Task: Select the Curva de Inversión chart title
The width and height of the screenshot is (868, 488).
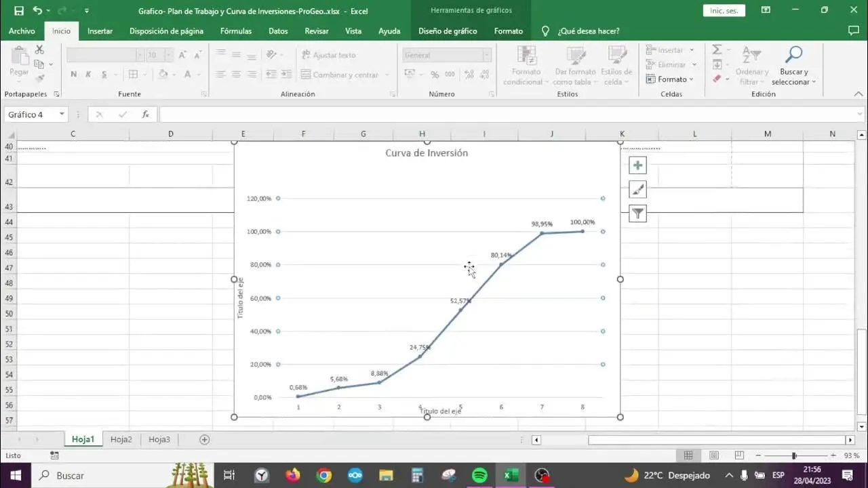Action: click(x=427, y=153)
